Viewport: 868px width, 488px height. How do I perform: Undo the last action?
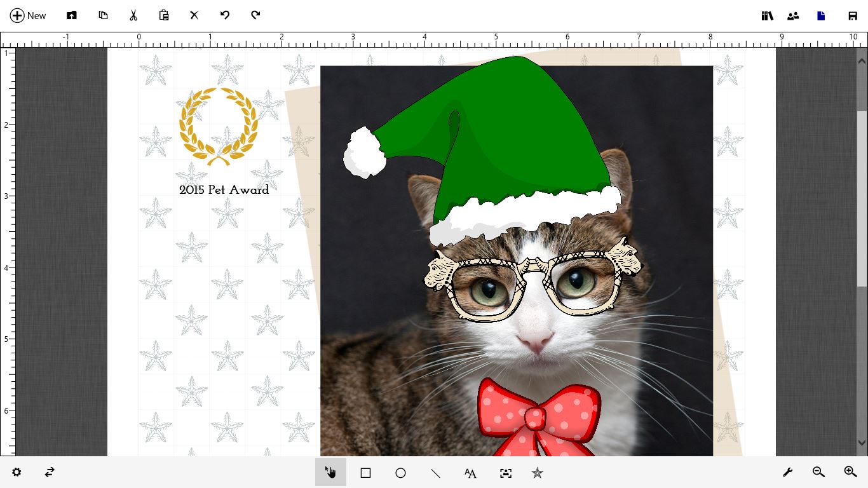[225, 15]
